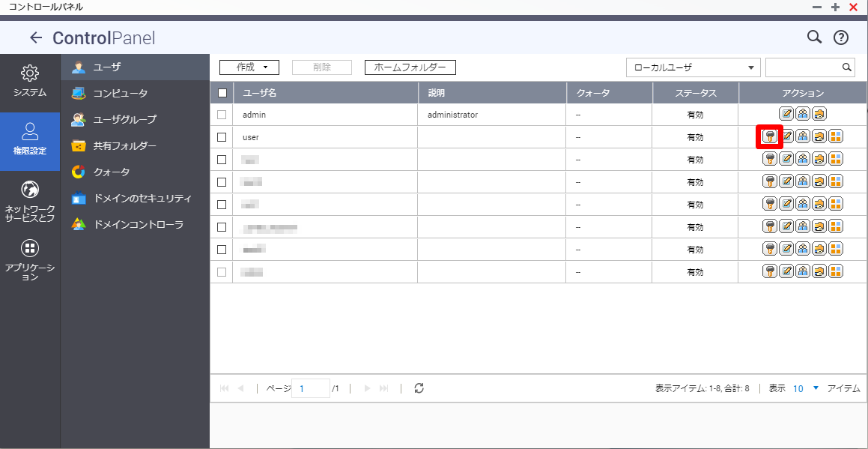The height and width of the screenshot is (449, 868).
Task: Select 共有フォルダー in the side menu
Action: click(x=135, y=145)
